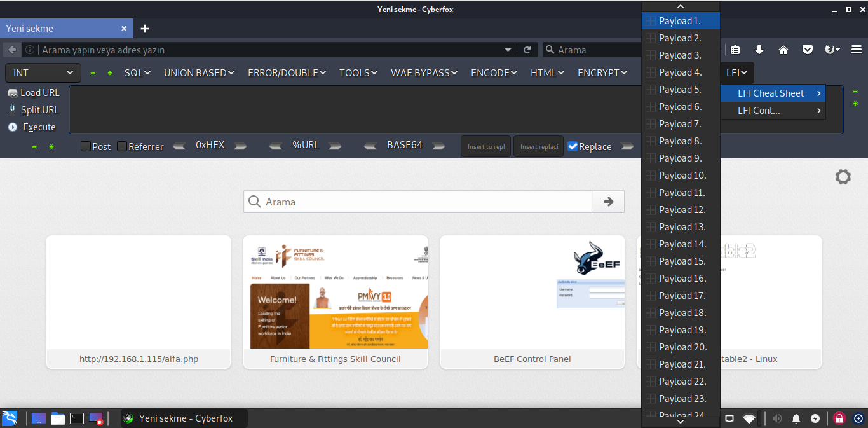
Task: Click the Pocket icon in the toolbar
Action: (x=807, y=50)
